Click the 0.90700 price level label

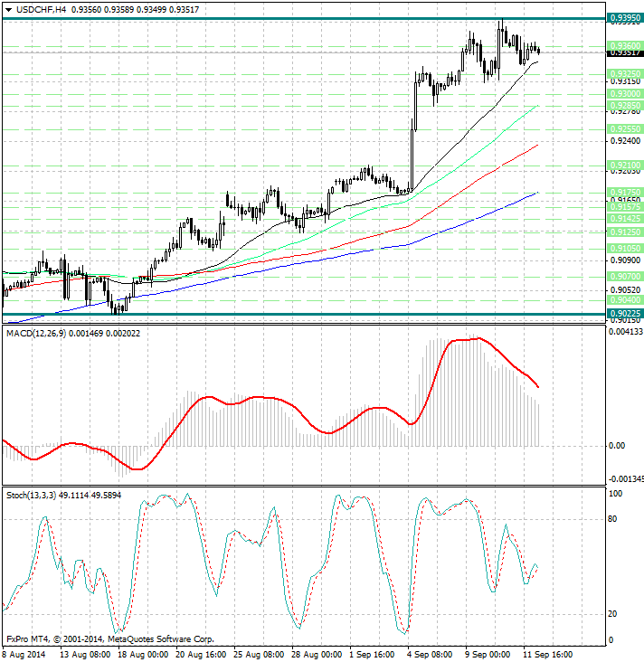coord(625,276)
